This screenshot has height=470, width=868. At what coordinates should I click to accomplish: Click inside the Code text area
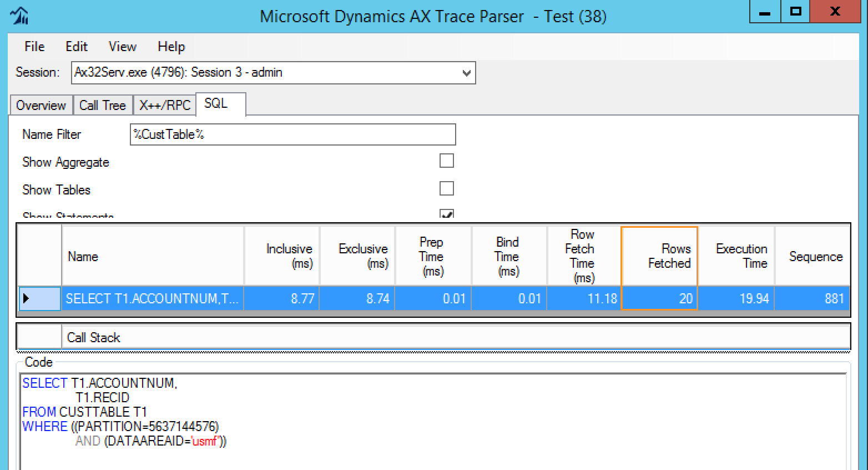433,422
